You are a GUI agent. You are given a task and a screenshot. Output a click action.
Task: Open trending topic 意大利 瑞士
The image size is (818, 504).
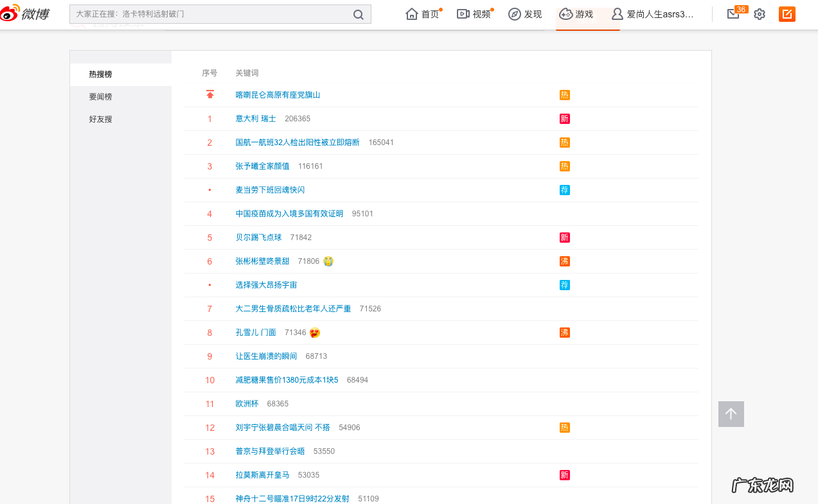(256, 119)
